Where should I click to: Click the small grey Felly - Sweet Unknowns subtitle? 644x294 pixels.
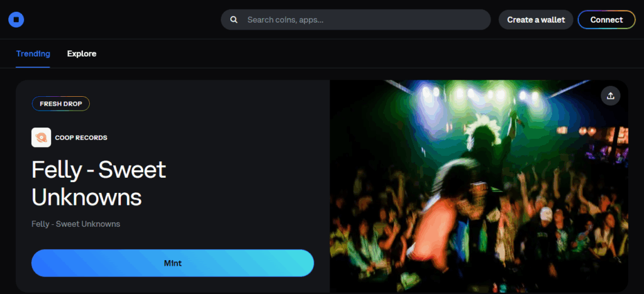[x=75, y=224]
